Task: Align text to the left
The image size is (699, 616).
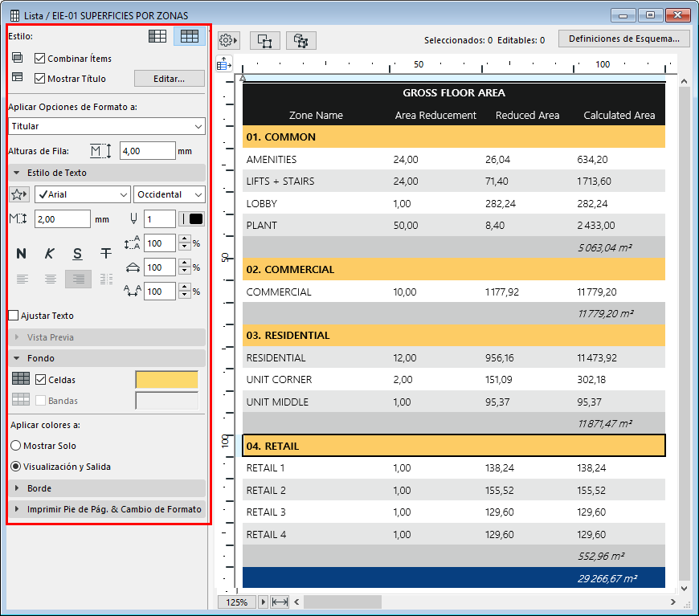Action: pos(22,279)
